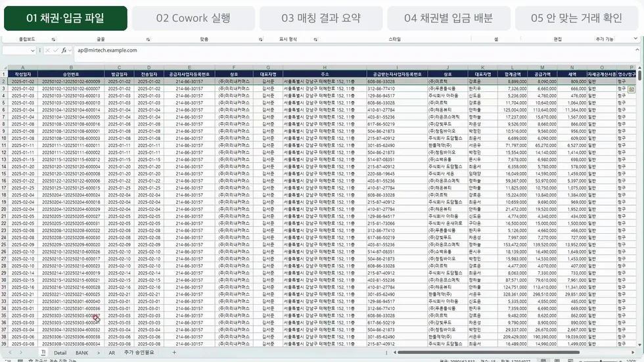Click the insert function fx icon

(x=64, y=51)
